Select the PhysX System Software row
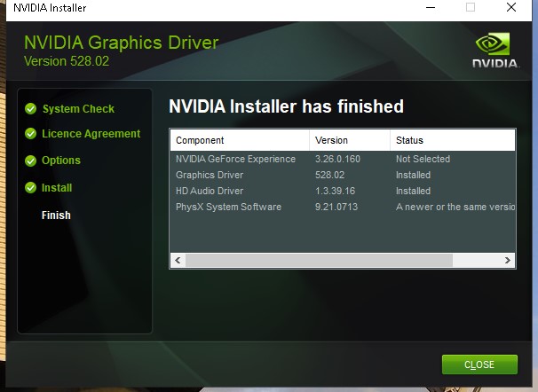 [x=343, y=207]
